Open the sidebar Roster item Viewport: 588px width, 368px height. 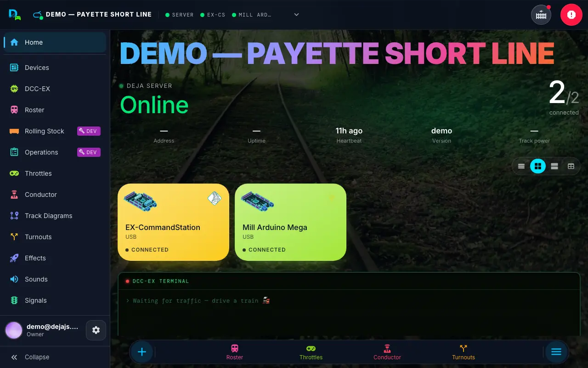pos(55,110)
